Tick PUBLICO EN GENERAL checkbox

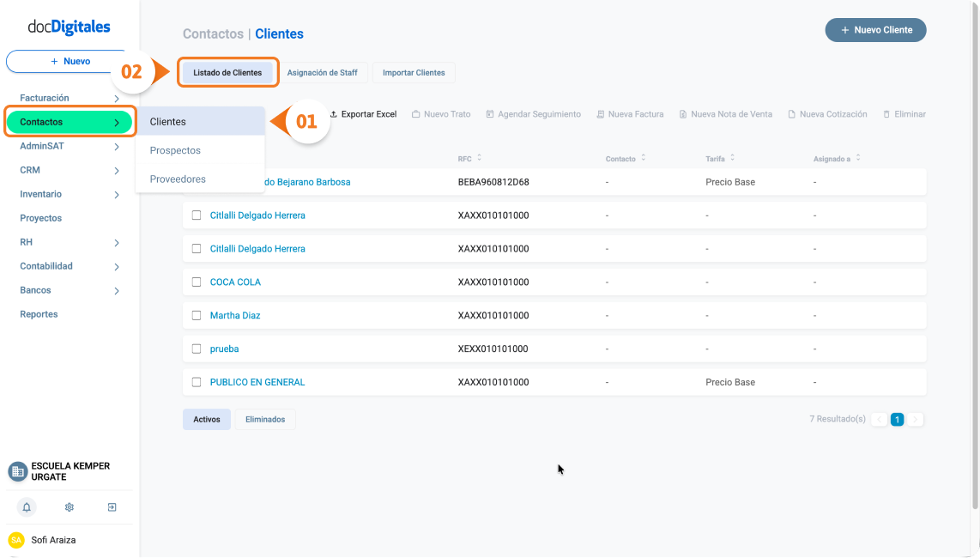197,382
